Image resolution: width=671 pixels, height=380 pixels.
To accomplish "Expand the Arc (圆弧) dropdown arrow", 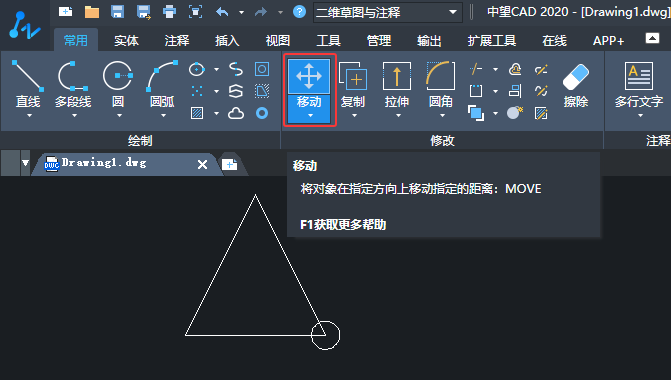I will pos(163,116).
